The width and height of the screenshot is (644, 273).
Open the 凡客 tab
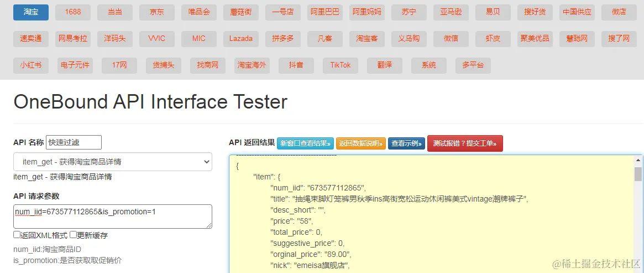click(x=325, y=39)
